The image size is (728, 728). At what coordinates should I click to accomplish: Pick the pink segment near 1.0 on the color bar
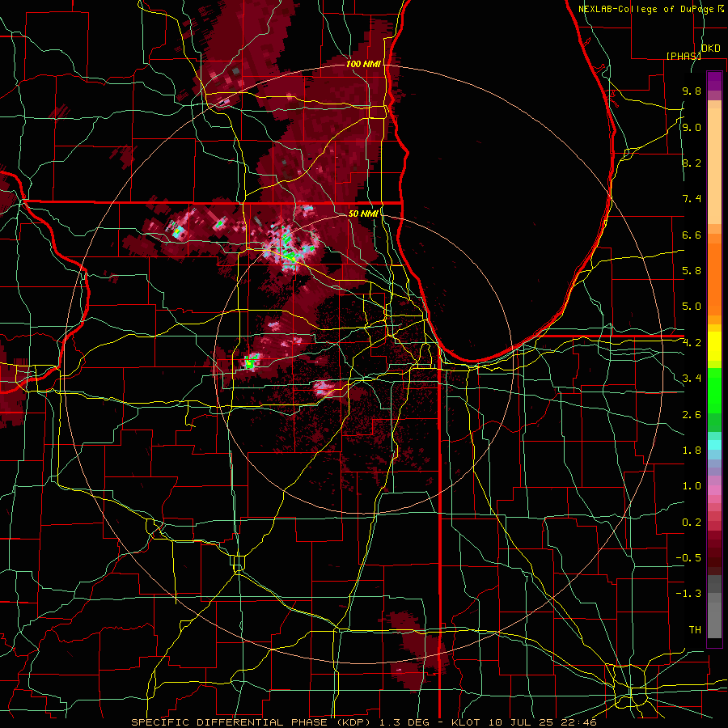714,490
